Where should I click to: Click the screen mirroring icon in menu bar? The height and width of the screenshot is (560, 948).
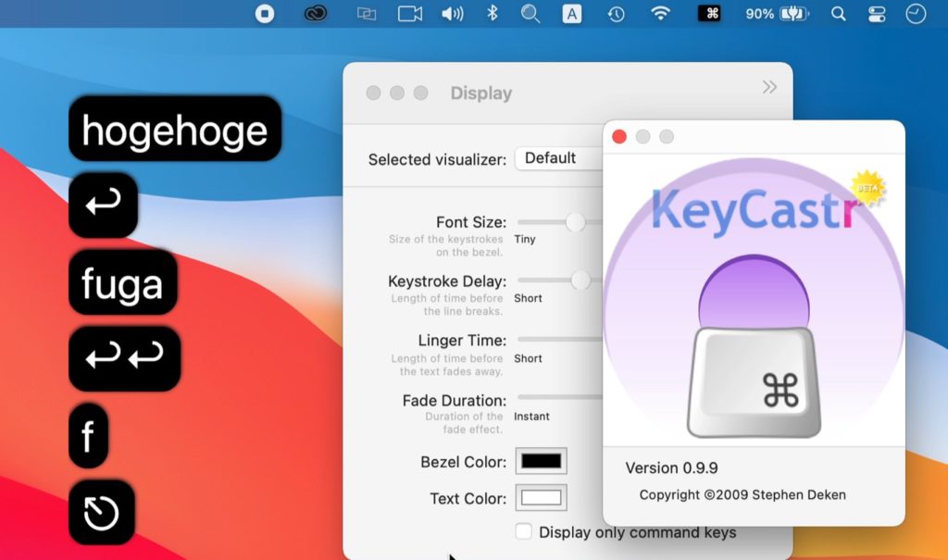366,14
